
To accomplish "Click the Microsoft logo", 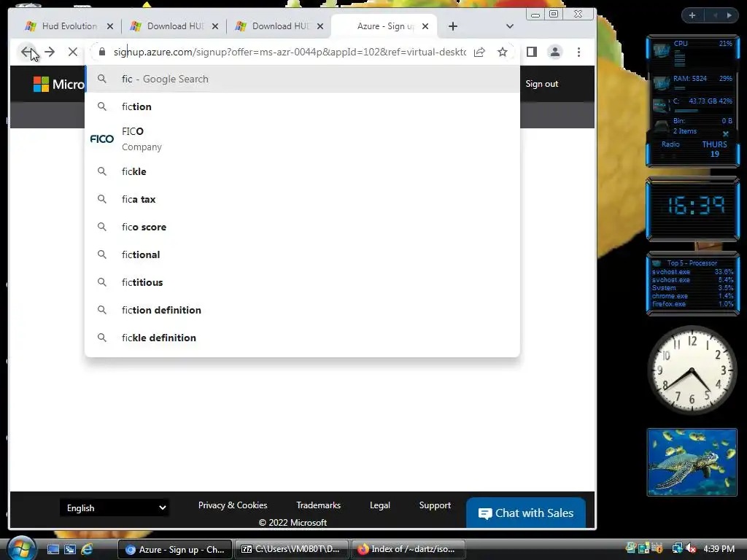I will [58, 85].
